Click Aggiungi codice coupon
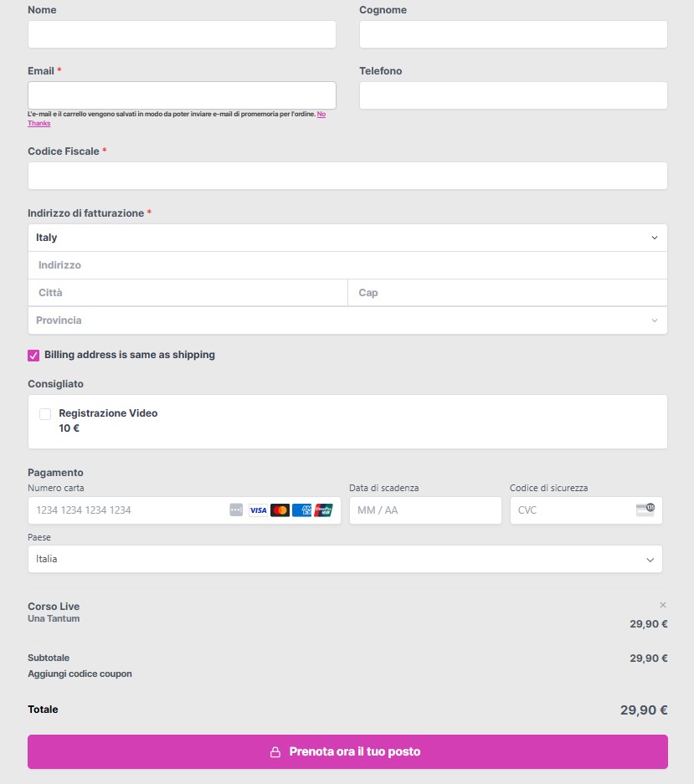 pos(80,674)
